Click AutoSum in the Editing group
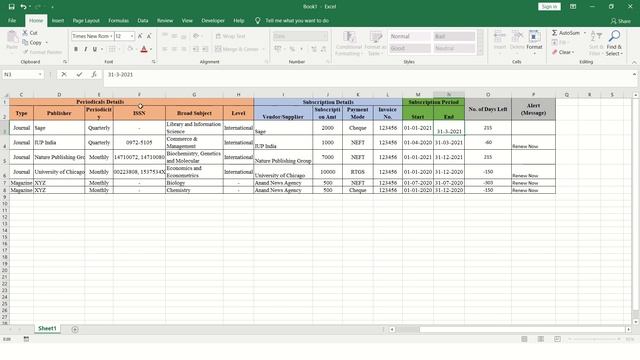The width and height of the screenshot is (640, 360). tap(566, 33)
